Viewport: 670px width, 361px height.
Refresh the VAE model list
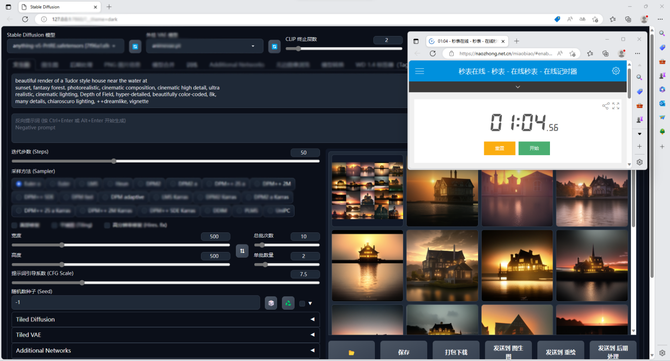coord(274,46)
